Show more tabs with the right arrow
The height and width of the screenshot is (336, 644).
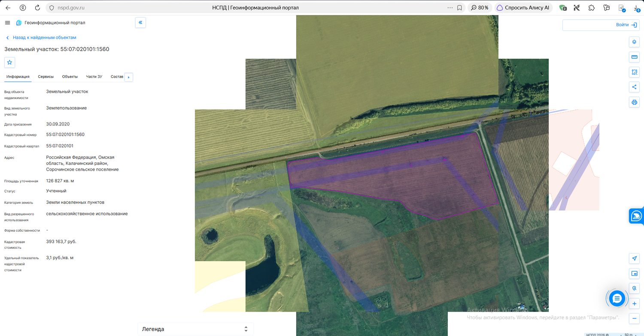[x=128, y=77]
